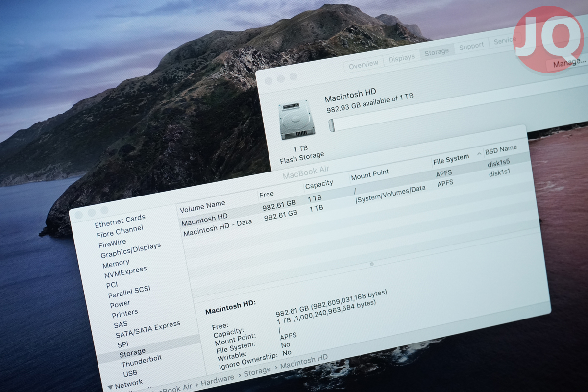Choose PCI from the sidebar
The height and width of the screenshot is (392, 588).
[x=112, y=285]
